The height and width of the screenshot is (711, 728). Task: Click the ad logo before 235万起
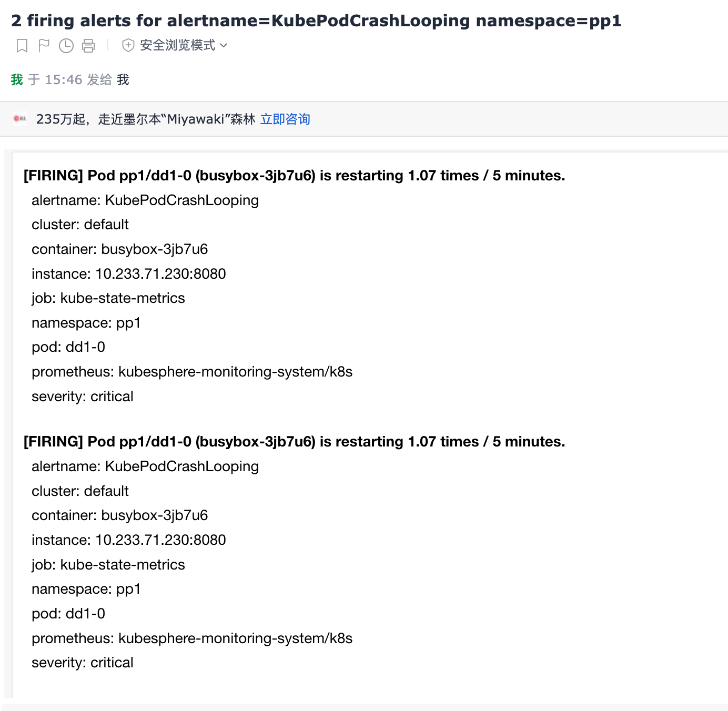click(x=20, y=119)
